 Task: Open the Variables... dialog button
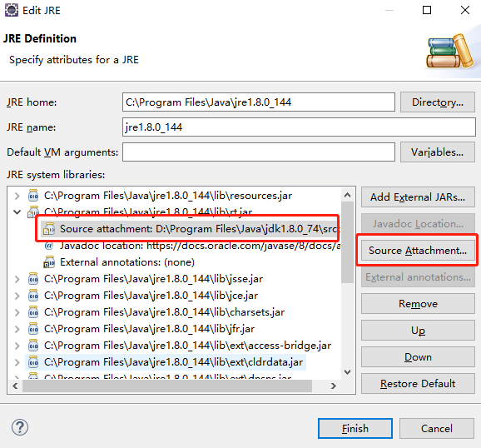tap(438, 152)
